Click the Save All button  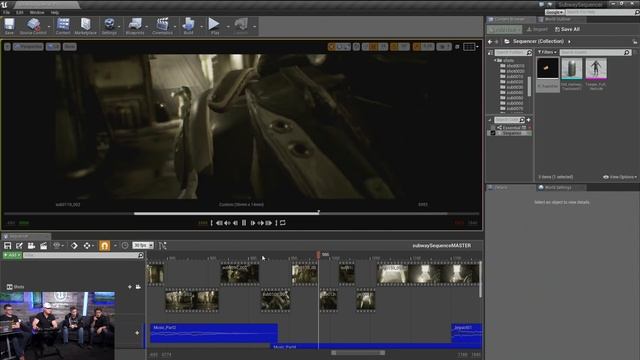567,29
